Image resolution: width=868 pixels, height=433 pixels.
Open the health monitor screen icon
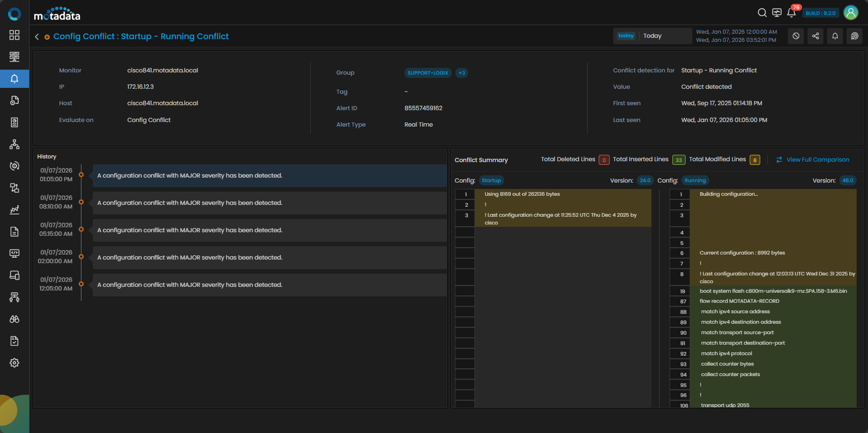click(777, 13)
